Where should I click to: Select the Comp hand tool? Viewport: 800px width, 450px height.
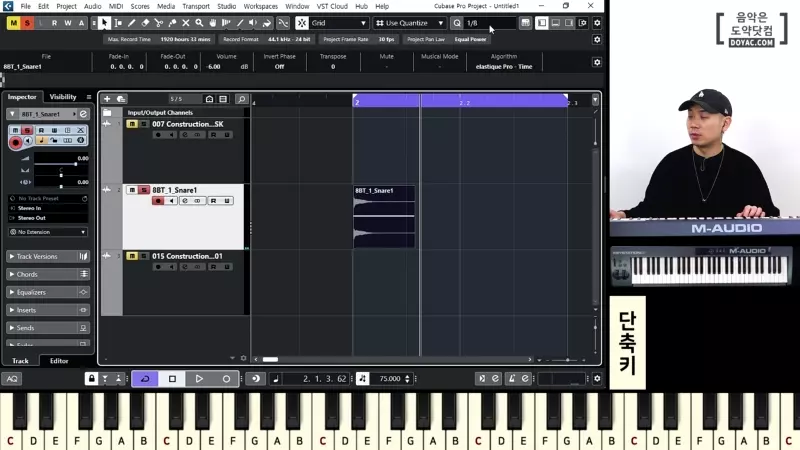[213, 23]
